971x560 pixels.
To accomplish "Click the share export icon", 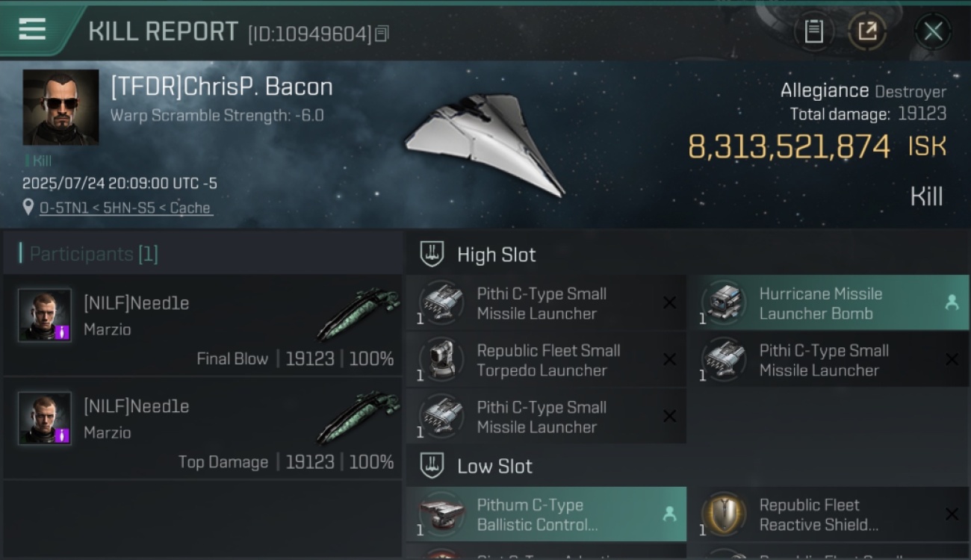I will pos(867,31).
